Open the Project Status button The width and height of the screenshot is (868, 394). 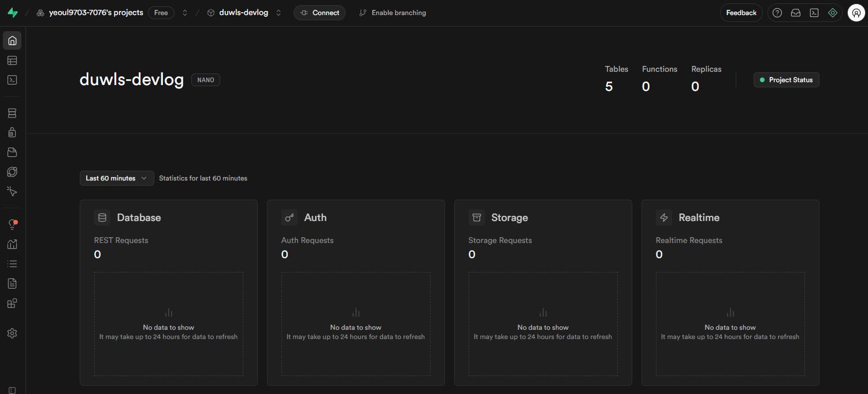786,80
